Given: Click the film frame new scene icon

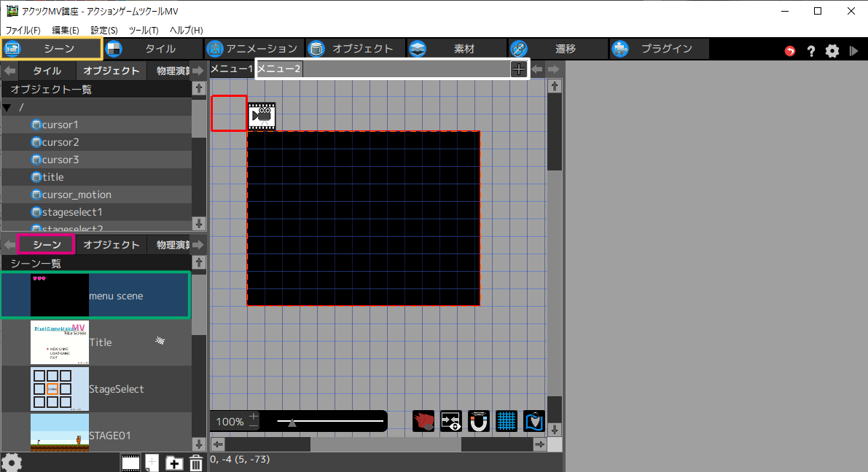Looking at the screenshot, I should (x=131, y=463).
